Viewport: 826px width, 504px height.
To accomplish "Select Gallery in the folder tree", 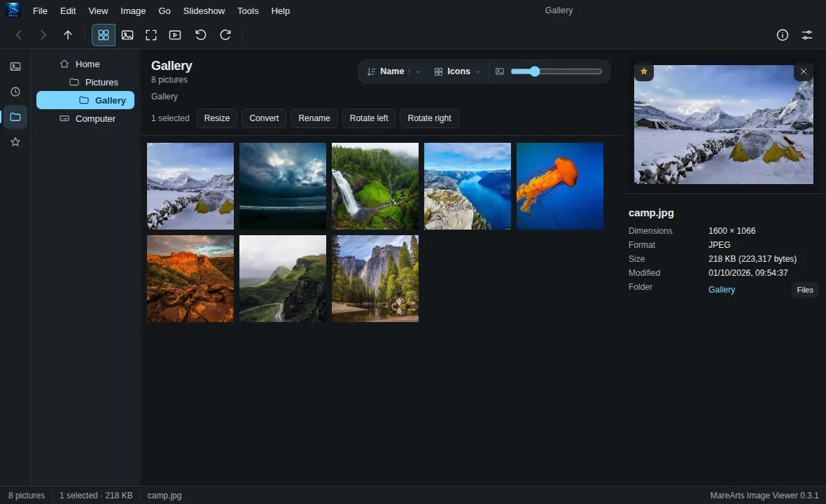I will click(85, 100).
